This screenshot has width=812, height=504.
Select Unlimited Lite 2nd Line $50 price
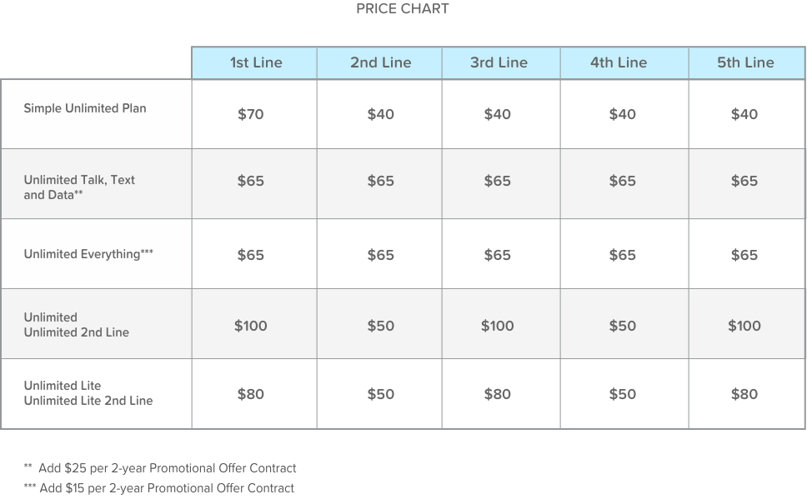click(x=380, y=394)
